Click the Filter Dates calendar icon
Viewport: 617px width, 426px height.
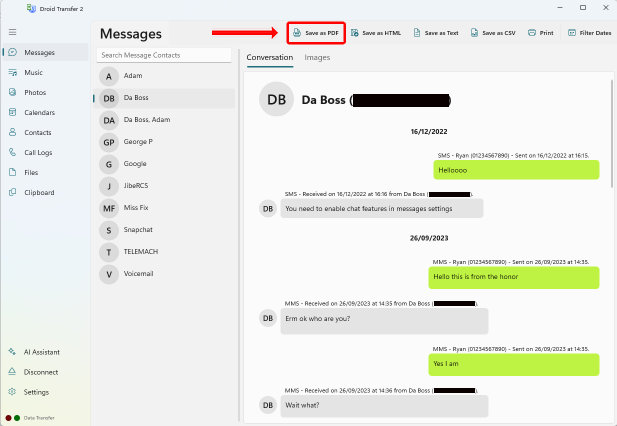[x=572, y=33]
